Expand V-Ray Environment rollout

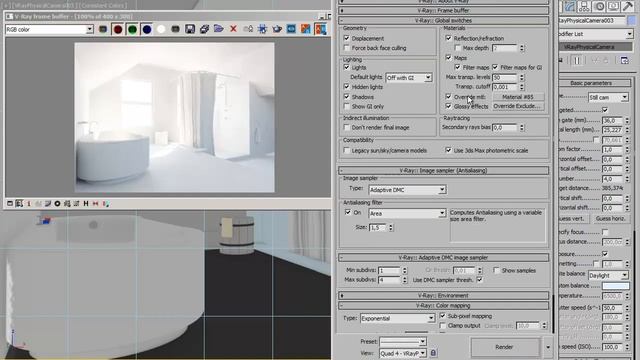click(444, 295)
